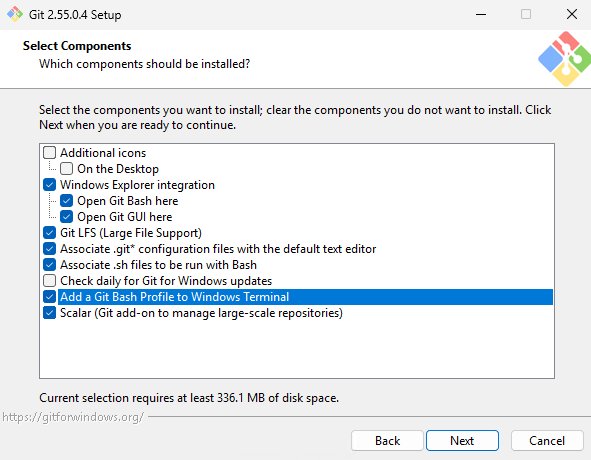
Task: Uncheck Associate .git* configuration files option
Action: 49,249
